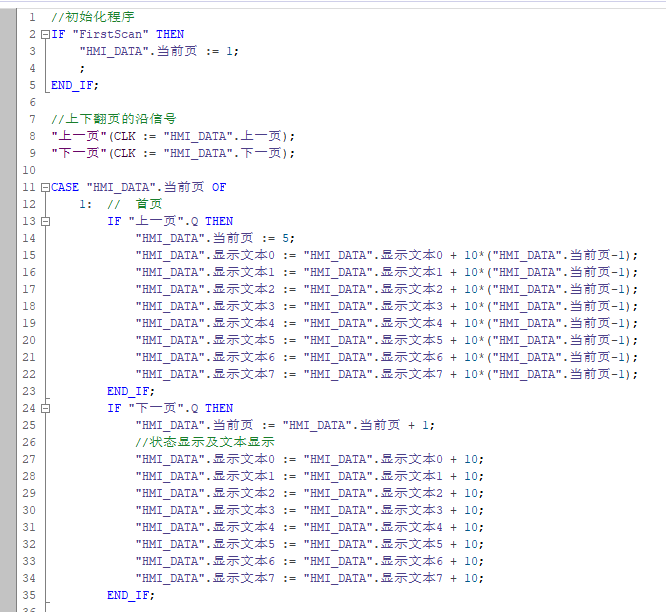Viewport: 666px width, 612px height.
Task: Collapse the IF "上一页".Q block on line 13
Action: 45,222
